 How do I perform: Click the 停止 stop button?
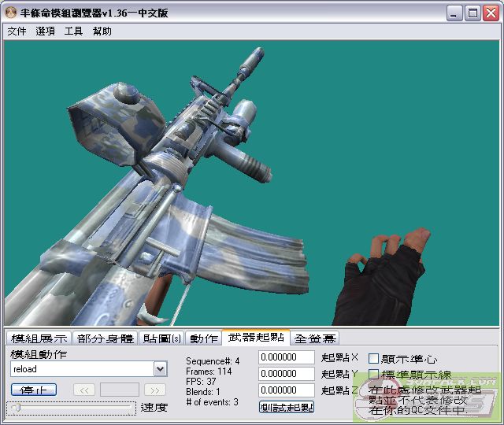pos(34,390)
